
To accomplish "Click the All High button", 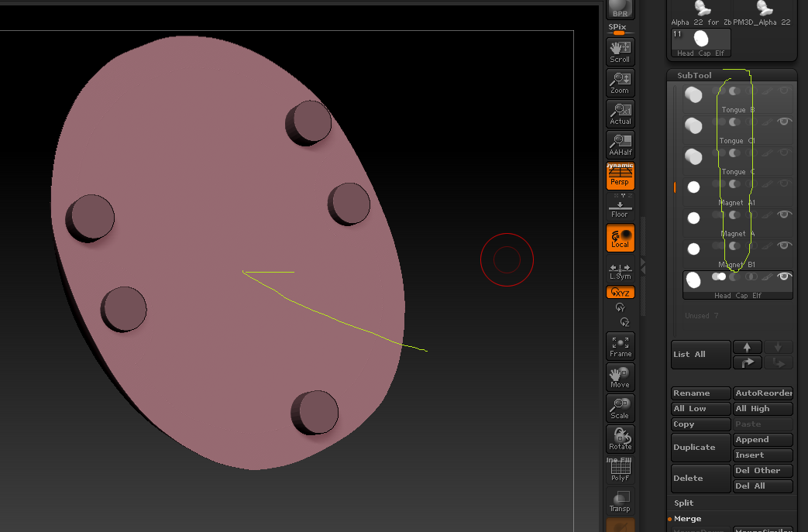I will tap(762, 408).
